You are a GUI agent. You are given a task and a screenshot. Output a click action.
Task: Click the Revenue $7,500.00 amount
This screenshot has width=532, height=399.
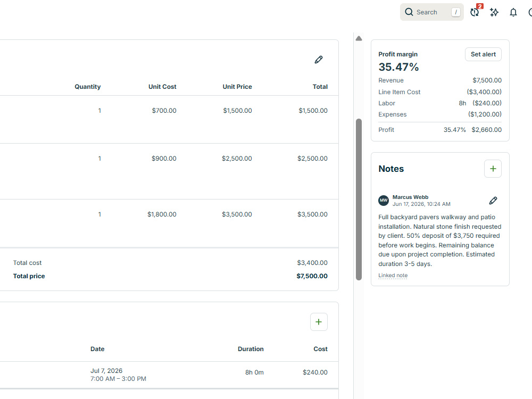pyautogui.click(x=487, y=80)
